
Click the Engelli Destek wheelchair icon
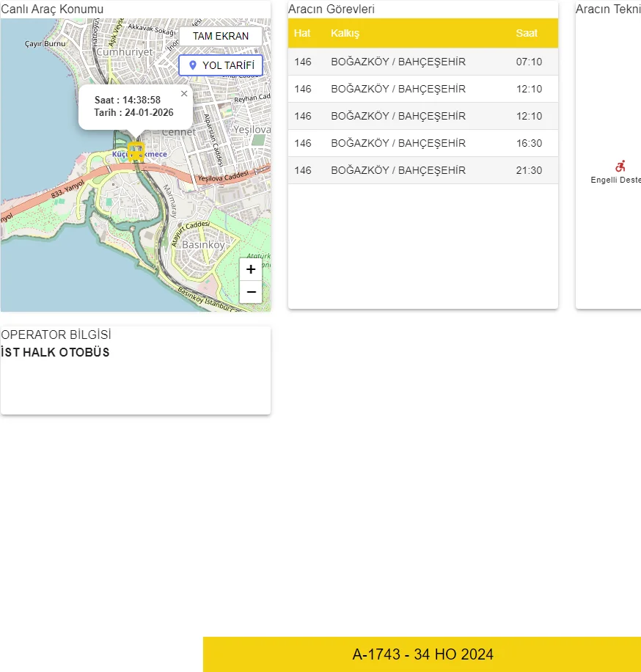click(x=620, y=167)
